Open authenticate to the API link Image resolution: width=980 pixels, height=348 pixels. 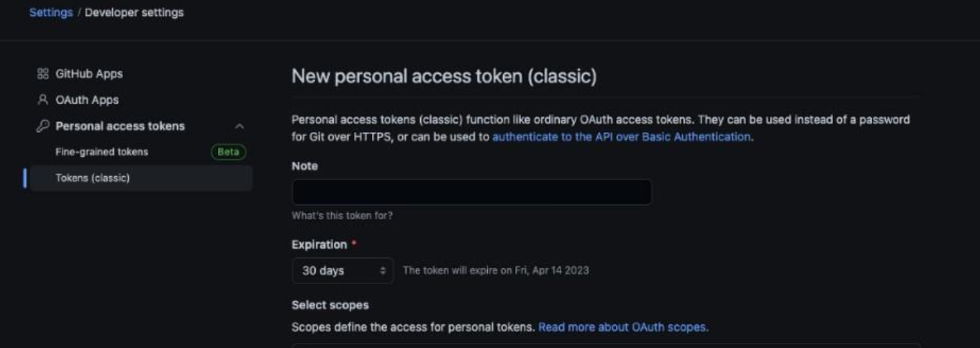pyautogui.click(x=622, y=137)
